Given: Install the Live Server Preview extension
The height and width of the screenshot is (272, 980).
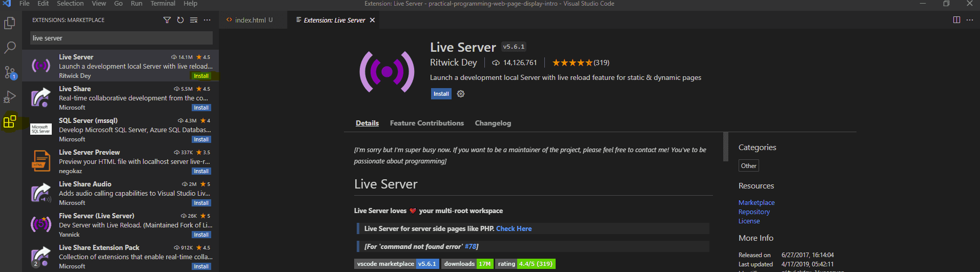Looking at the screenshot, I should pos(201,171).
